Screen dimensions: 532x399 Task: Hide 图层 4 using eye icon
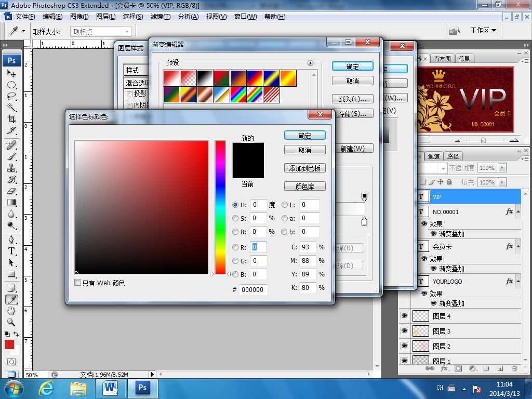pyautogui.click(x=404, y=316)
